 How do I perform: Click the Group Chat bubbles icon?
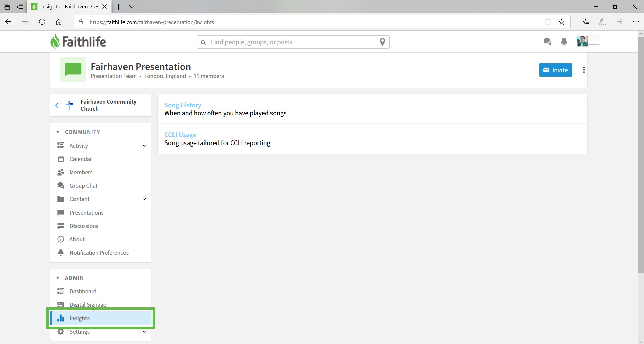[x=61, y=185]
